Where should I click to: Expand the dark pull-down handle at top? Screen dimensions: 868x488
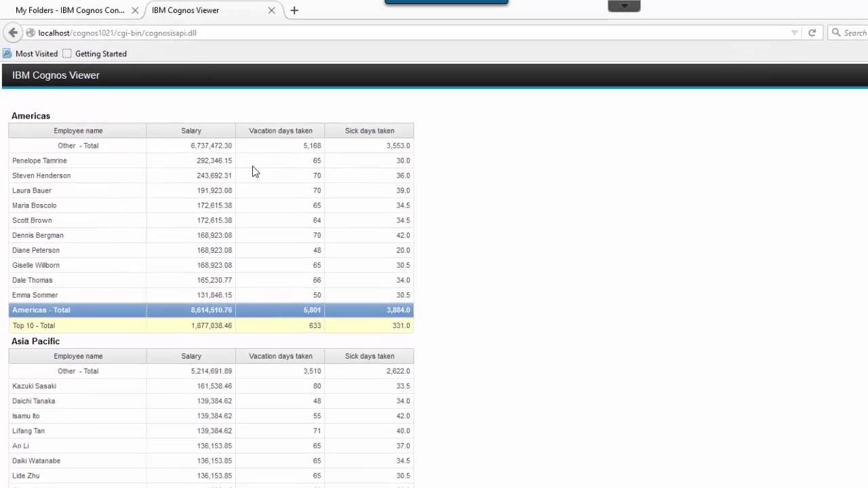tap(625, 6)
